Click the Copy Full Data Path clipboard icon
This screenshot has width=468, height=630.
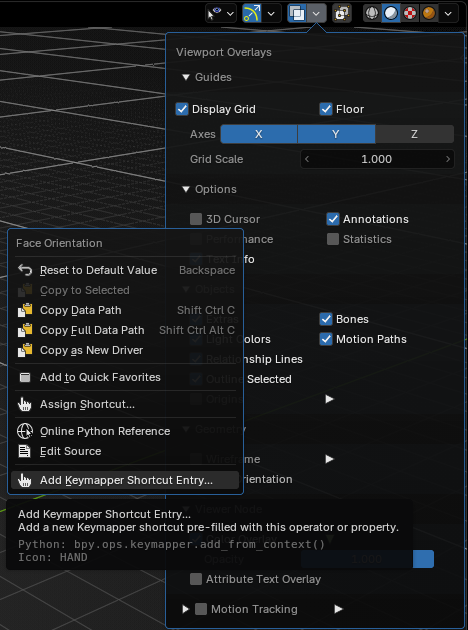point(25,330)
